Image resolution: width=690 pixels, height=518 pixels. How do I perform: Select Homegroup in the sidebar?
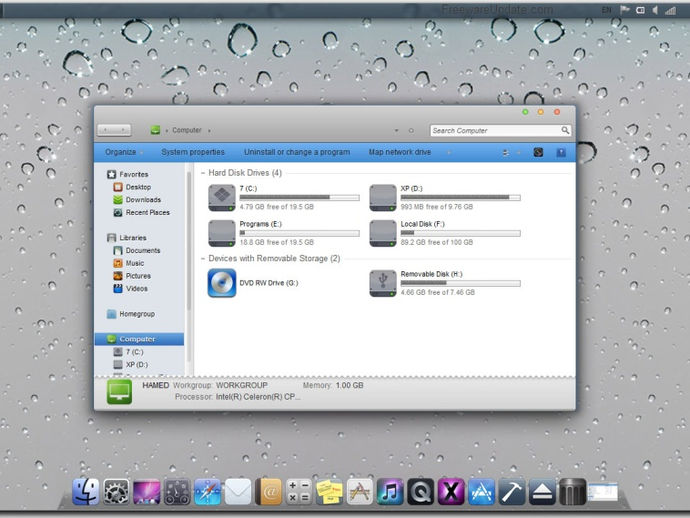[x=131, y=314]
